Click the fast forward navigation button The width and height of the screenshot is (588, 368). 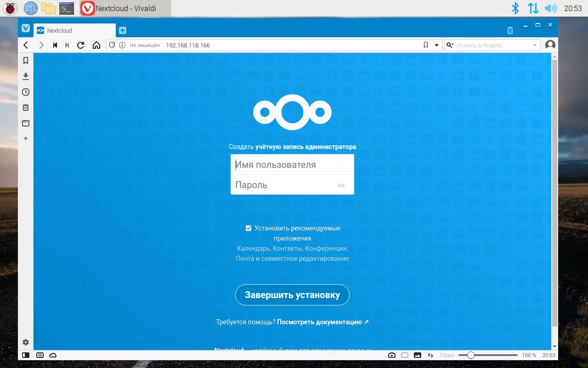coord(67,45)
